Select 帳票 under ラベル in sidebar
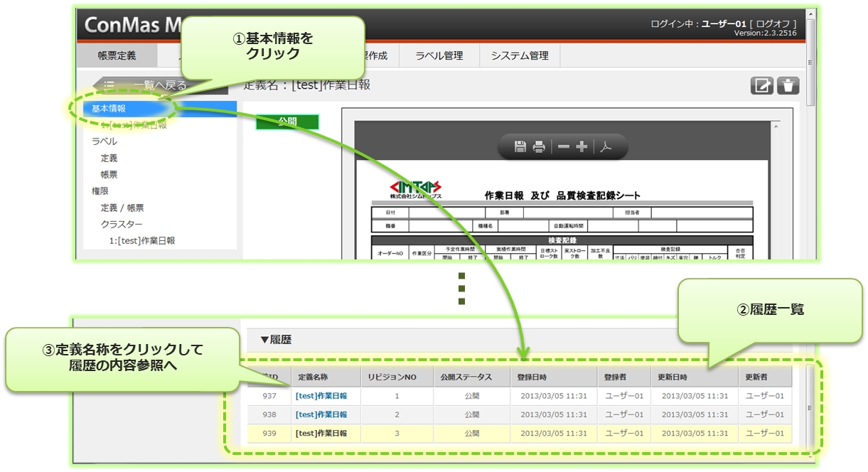Screen dimensions: 868x472 pos(109,174)
